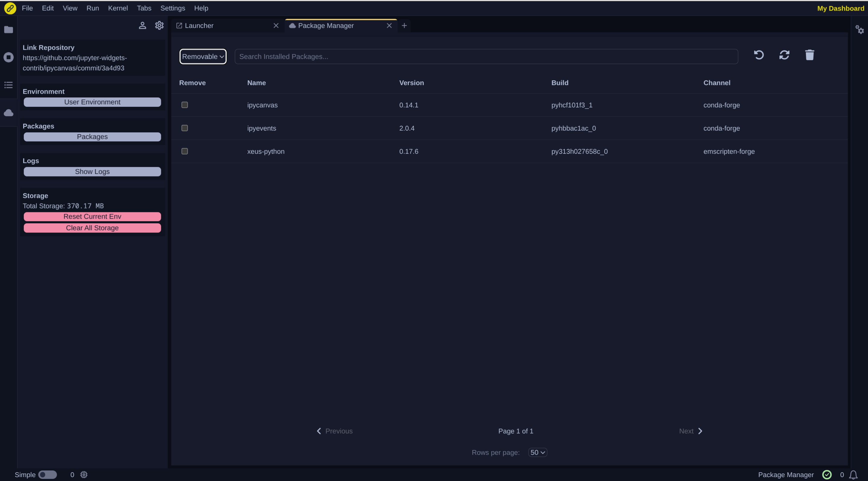Select the ipyevents row checkbox

click(x=185, y=128)
